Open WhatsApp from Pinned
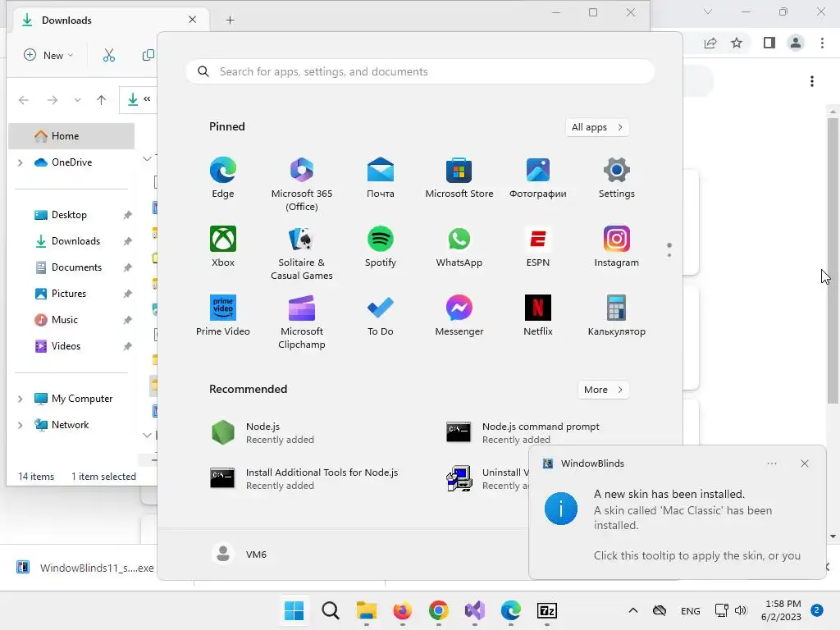Image resolution: width=840 pixels, height=630 pixels. pyautogui.click(x=459, y=247)
